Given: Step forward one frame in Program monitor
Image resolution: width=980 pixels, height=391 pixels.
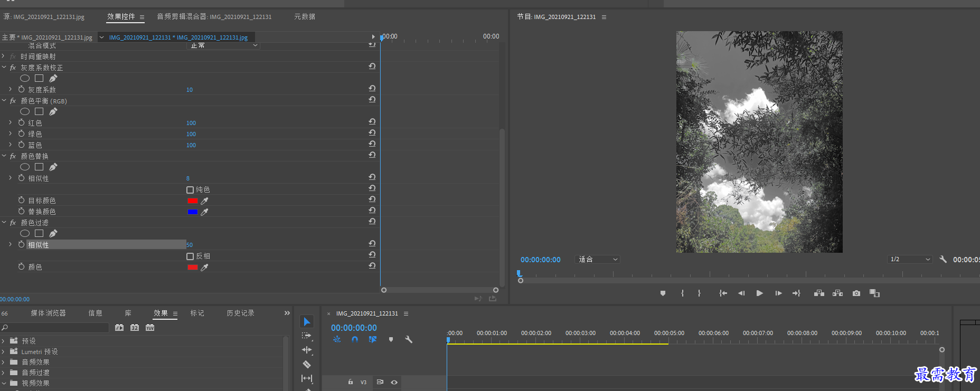Looking at the screenshot, I should click(778, 293).
